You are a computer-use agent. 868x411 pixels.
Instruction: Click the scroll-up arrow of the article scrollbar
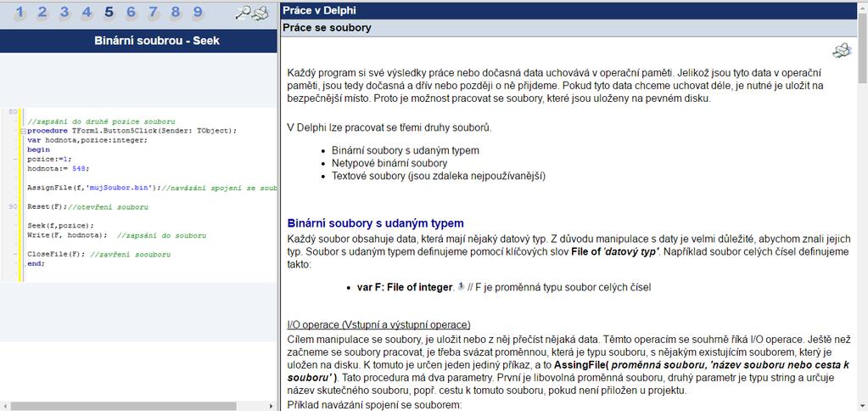(x=862, y=7)
